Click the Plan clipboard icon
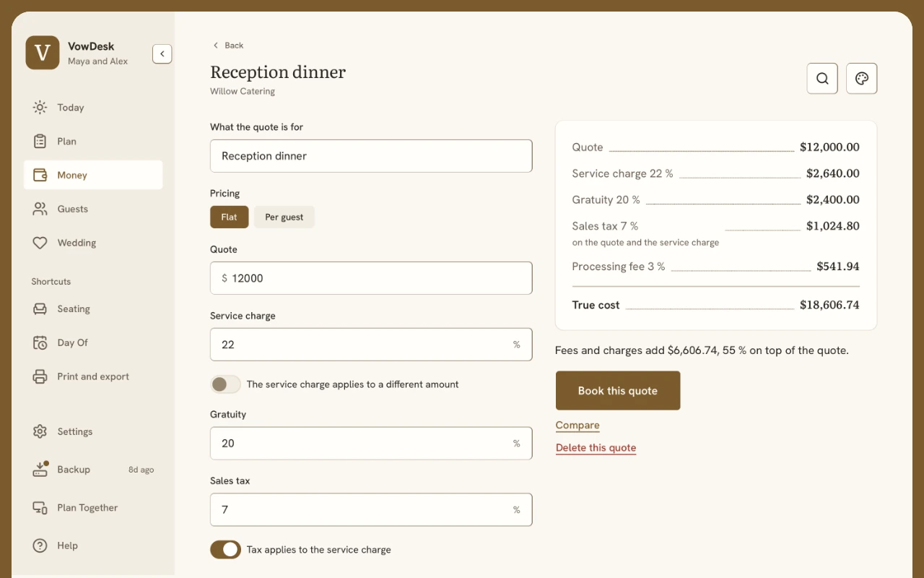This screenshot has height=578, width=924. pos(40,142)
